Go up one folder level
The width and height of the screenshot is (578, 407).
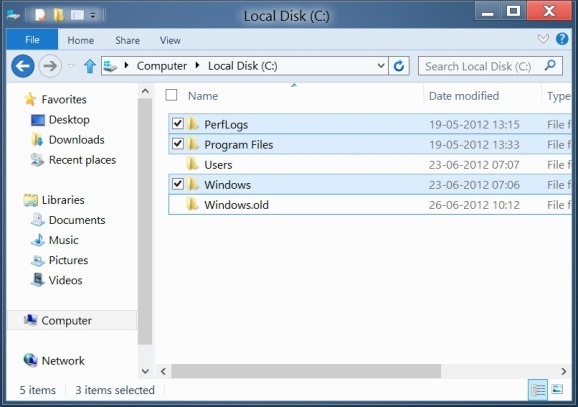pyautogui.click(x=90, y=66)
